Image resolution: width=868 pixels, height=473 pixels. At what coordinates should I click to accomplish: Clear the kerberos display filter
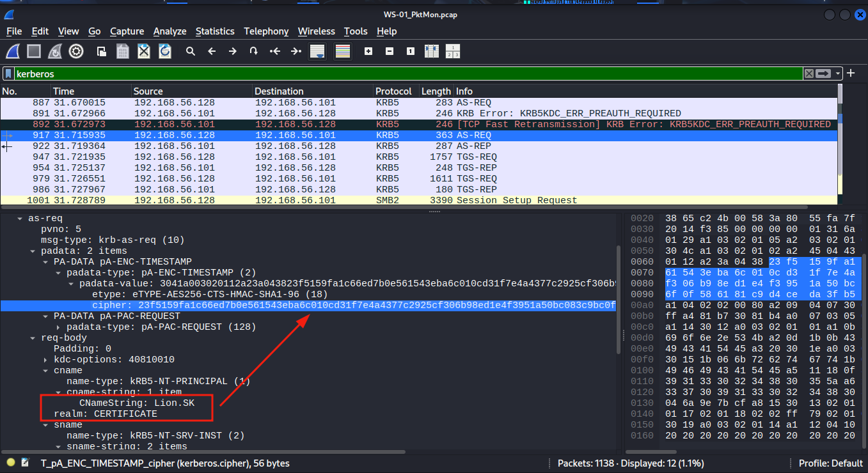point(809,74)
